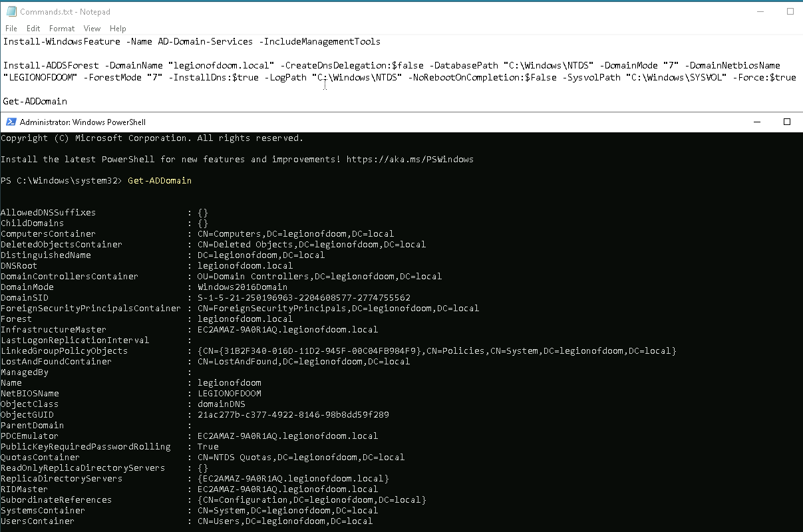This screenshot has width=803, height=532.
Task: Maximize the Commands.txt Notepad window
Action: click(790, 12)
